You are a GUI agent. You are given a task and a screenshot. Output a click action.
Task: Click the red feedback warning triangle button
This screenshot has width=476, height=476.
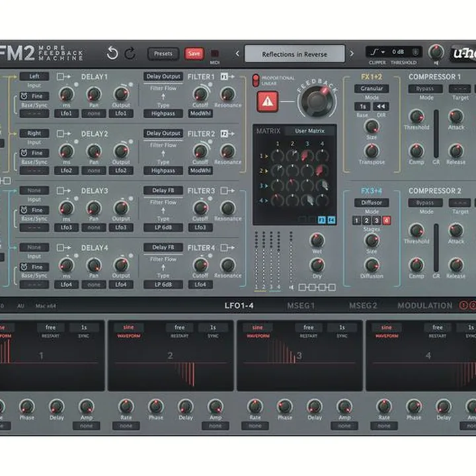click(x=268, y=102)
